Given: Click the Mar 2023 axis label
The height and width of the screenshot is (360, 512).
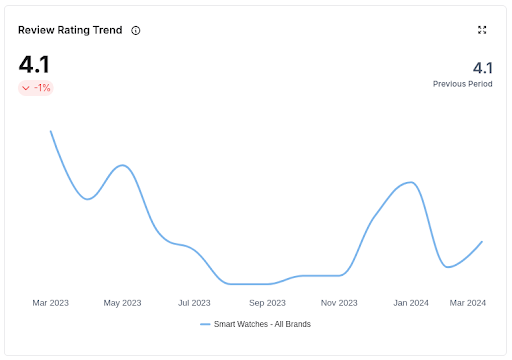Looking at the screenshot, I should (50, 303).
